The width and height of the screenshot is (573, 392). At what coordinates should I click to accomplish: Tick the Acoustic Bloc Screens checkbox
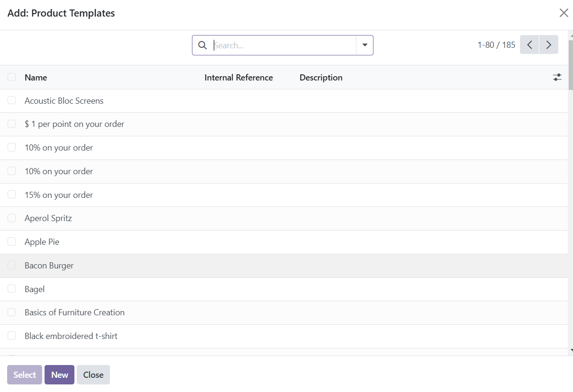pyautogui.click(x=12, y=100)
